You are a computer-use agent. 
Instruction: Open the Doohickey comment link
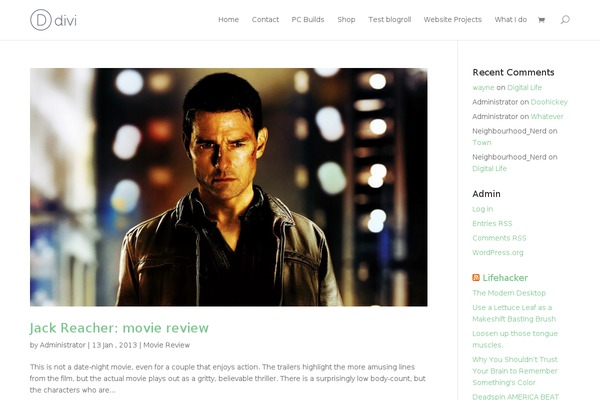click(x=549, y=102)
